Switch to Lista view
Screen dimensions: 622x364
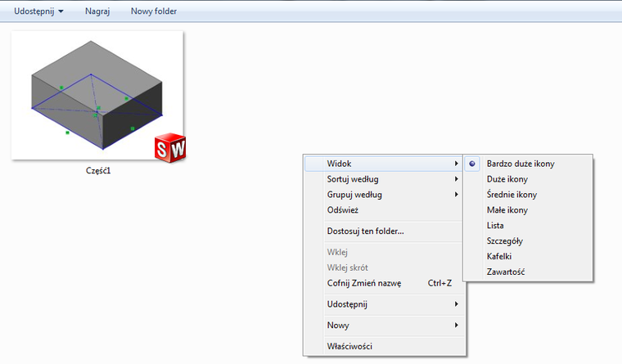(528, 225)
